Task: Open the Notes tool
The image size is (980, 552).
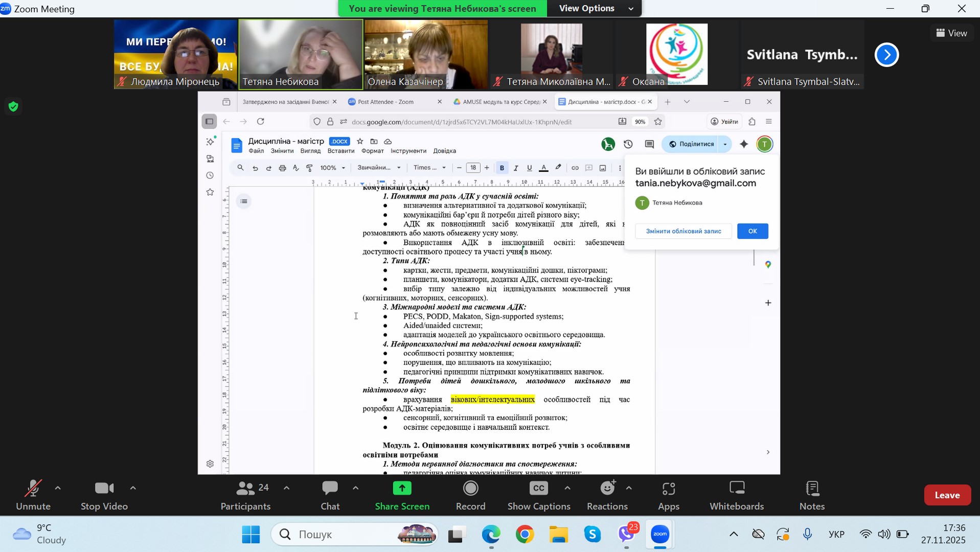Action: (x=811, y=495)
